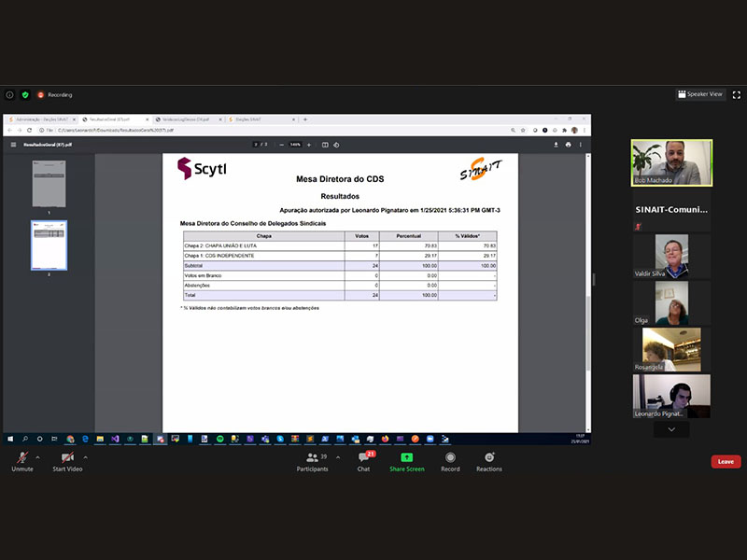Unmute the microphone
Screen dimensions: 747x560
pos(21,458)
